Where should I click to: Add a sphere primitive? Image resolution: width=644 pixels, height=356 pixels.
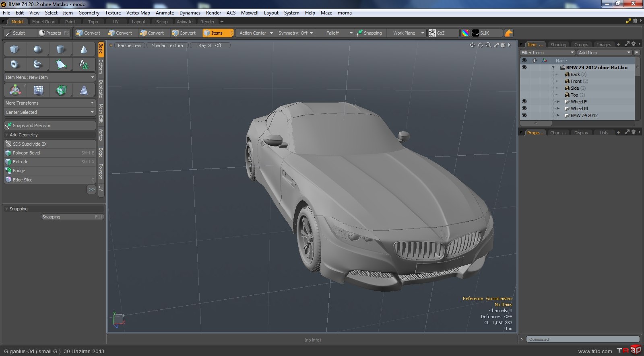click(x=37, y=49)
